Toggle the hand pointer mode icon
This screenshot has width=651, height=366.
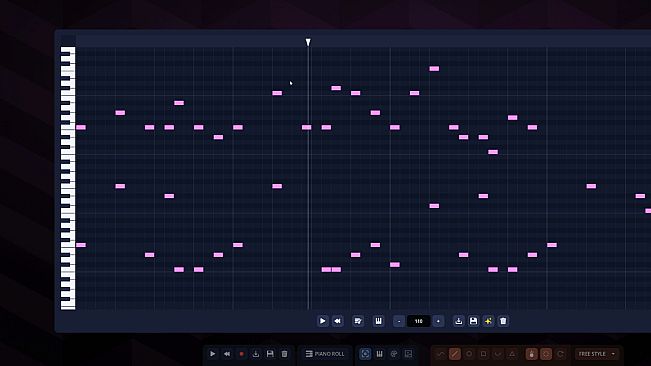tap(531, 354)
